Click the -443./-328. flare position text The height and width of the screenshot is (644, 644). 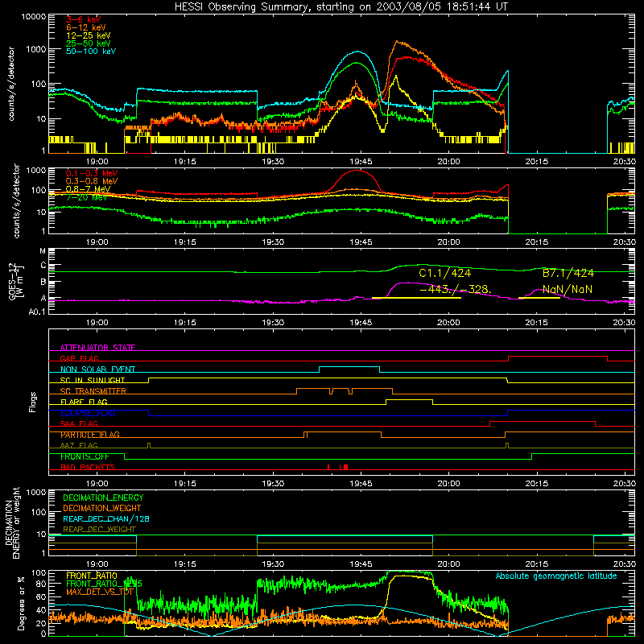coord(455,290)
